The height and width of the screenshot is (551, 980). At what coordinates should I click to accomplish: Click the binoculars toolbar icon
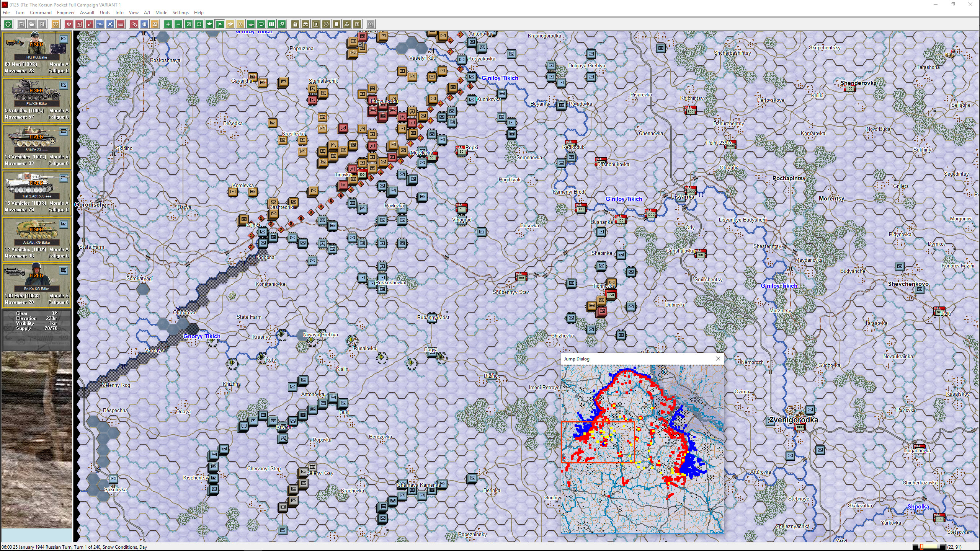click(305, 24)
